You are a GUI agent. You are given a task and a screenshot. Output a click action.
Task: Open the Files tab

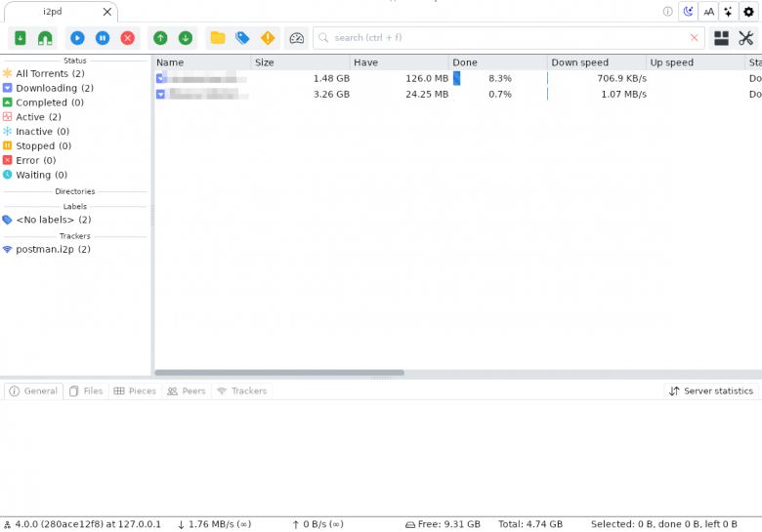point(86,390)
